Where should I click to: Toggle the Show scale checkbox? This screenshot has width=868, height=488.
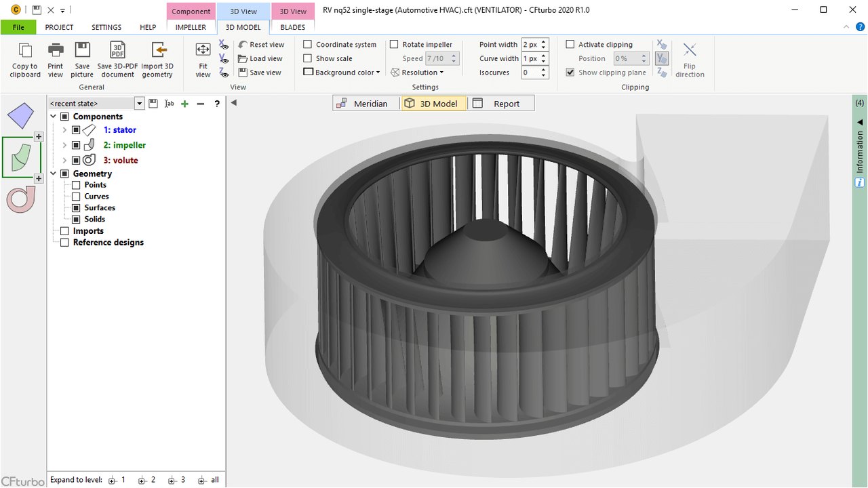coord(308,58)
